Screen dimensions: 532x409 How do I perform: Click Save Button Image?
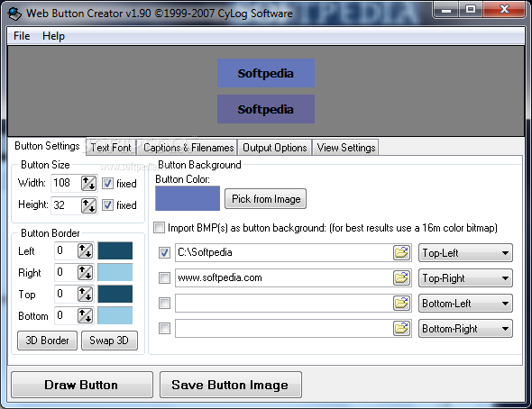tap(230, 385)
